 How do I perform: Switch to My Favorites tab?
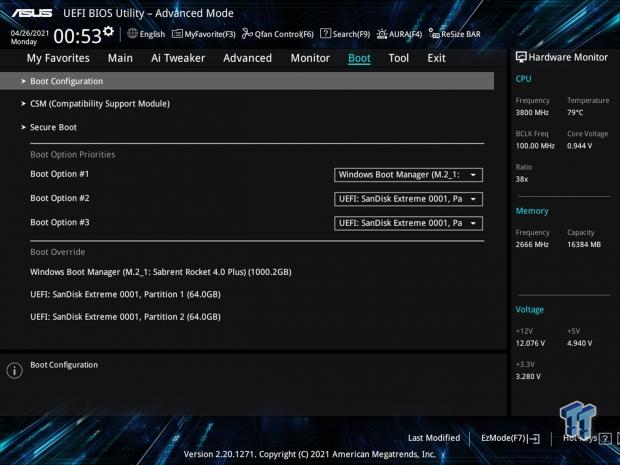point(58,58)
